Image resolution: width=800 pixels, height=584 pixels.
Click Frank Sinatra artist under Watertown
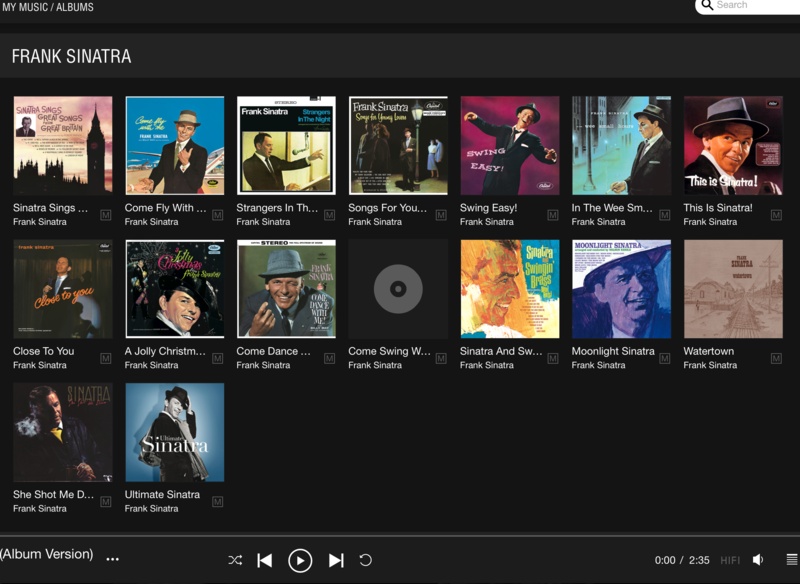(x=710, y=365)
